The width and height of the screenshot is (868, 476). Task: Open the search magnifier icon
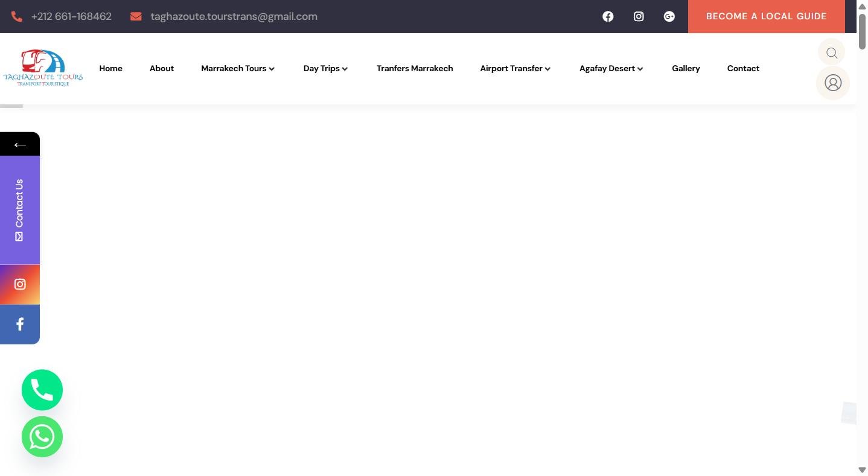832,52
